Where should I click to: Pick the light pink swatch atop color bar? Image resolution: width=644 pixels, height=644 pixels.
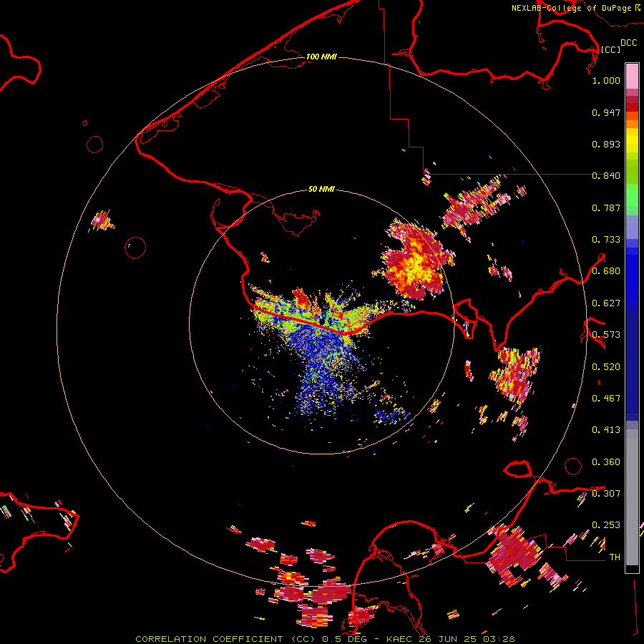click(632, 76)
